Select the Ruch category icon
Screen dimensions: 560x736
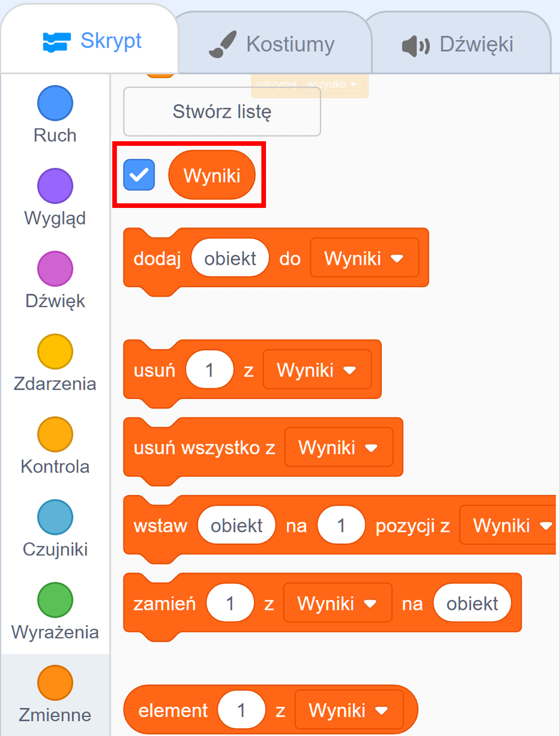[55, 103]
